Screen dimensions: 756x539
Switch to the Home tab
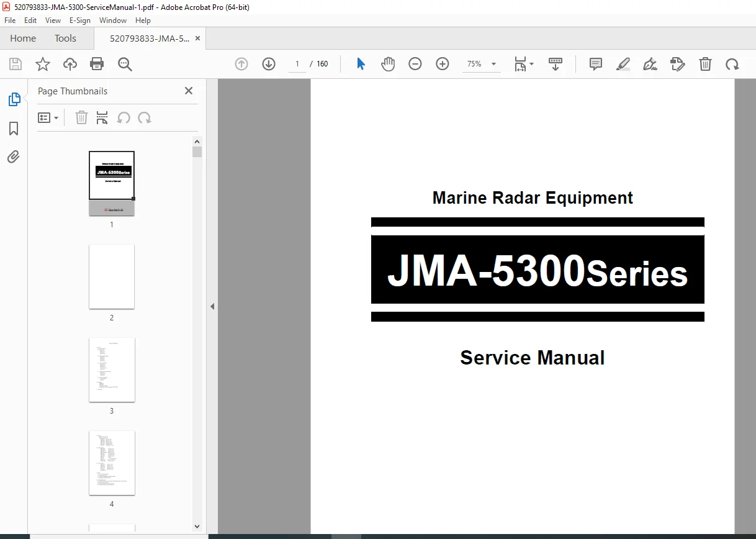(x=23, y=38)
